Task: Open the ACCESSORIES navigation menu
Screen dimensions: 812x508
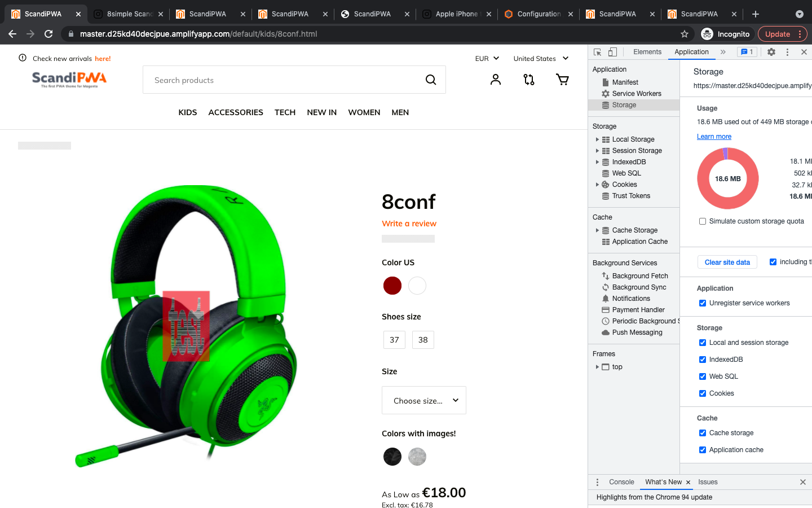Action: tap(236, 112)
